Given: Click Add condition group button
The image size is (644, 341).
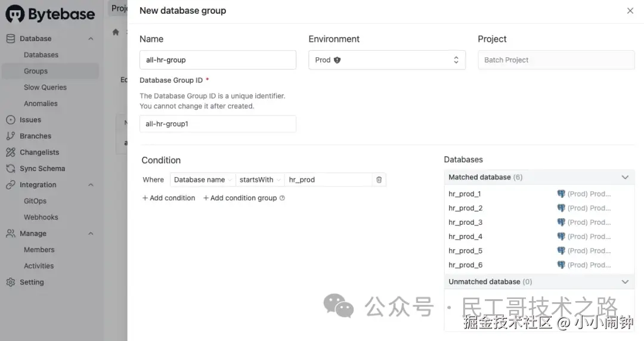Looking at the screenshot, I should pyautogui.click(x=240, y=198).
